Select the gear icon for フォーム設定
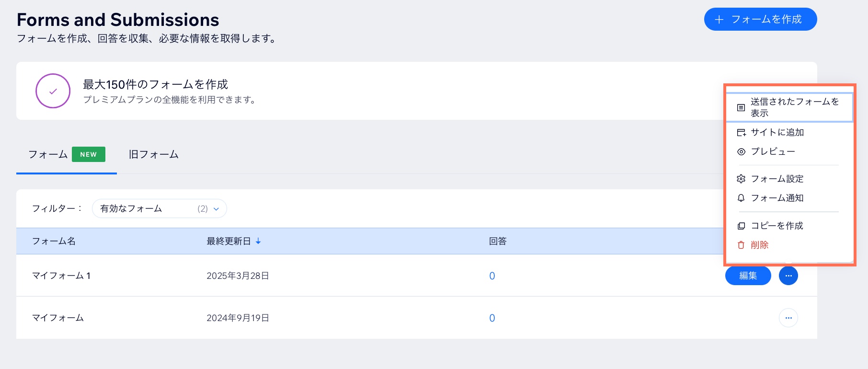 741,179
